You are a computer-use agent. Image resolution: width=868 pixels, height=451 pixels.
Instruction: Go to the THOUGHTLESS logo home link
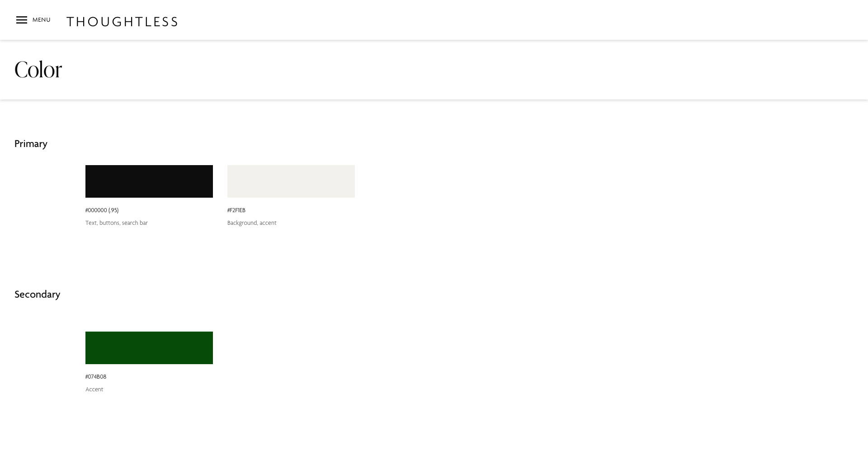pyautogui.click(x=122, y=22)
